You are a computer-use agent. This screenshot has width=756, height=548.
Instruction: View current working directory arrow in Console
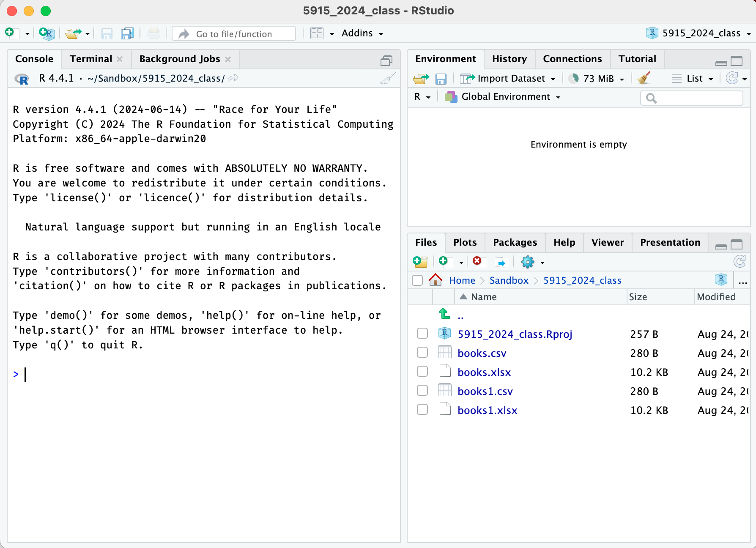pyautogui.click(x=234, y=78)
